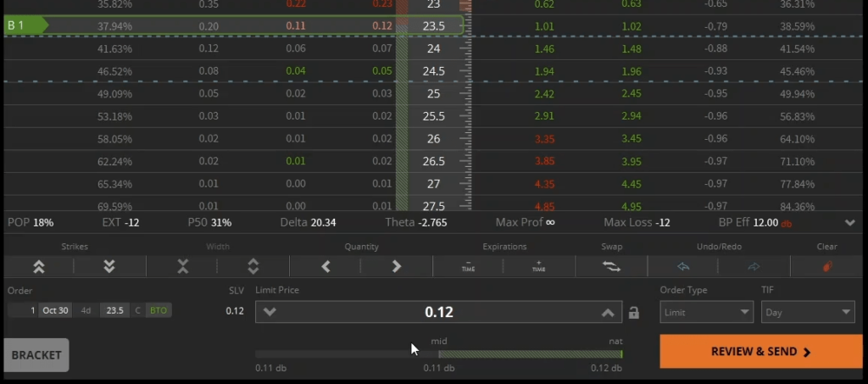Move strikes up with double-chevron icon
The height and width of the screenshot is (384, 868).
click(x=38, y=266)
